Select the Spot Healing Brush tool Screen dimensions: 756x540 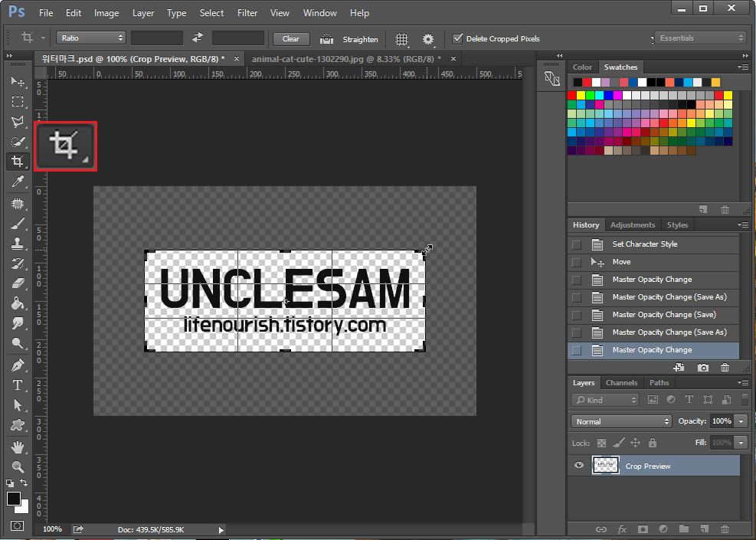[x=18, y=204]
